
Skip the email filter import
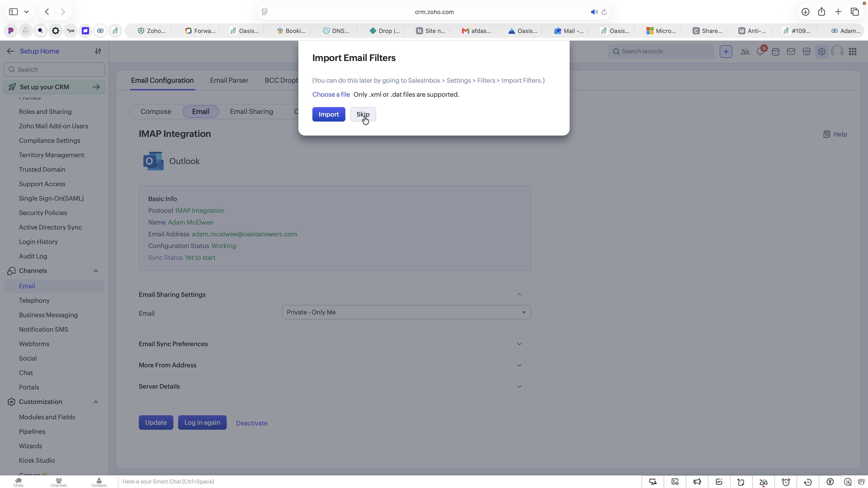coord(363,114)
